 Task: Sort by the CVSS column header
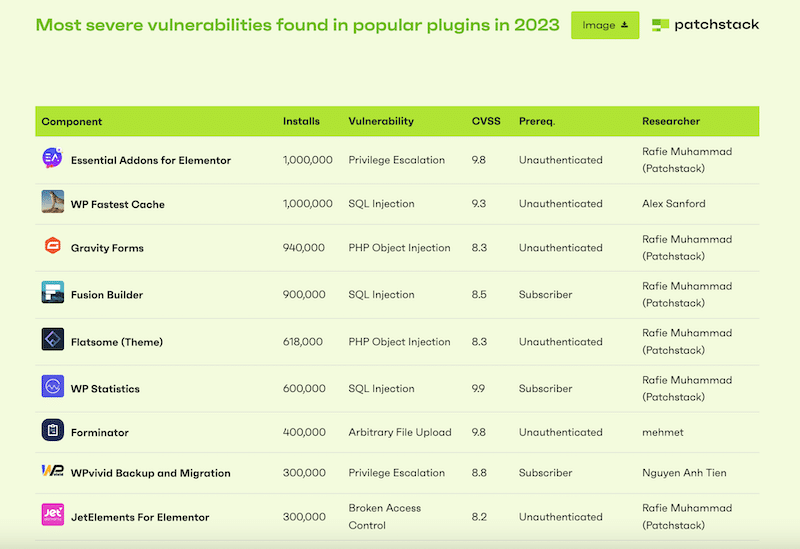pyautogui.click(x=486, y=121)
